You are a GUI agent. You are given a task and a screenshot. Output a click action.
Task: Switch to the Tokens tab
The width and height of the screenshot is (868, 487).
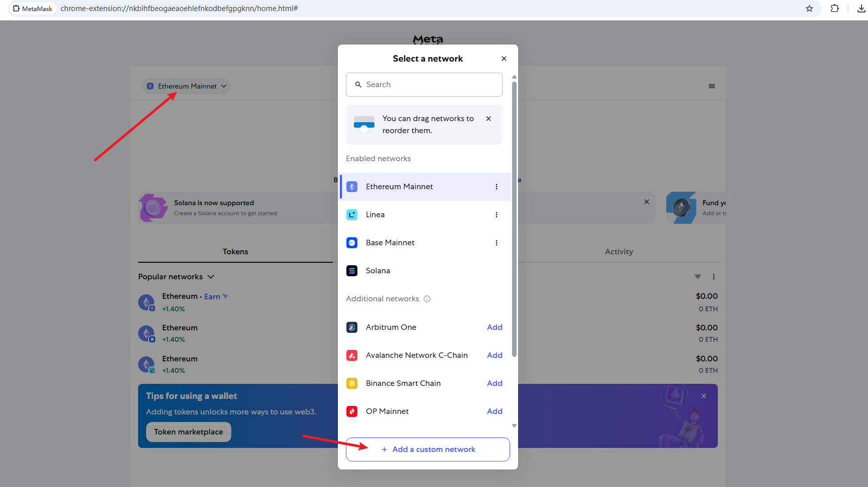(x=235, y=252)
